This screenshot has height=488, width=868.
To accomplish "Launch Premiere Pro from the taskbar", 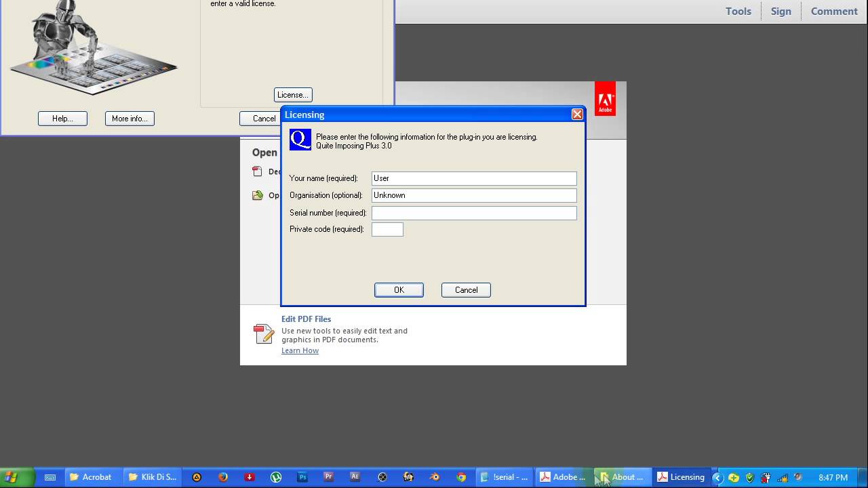I will (x=329, y=477).
